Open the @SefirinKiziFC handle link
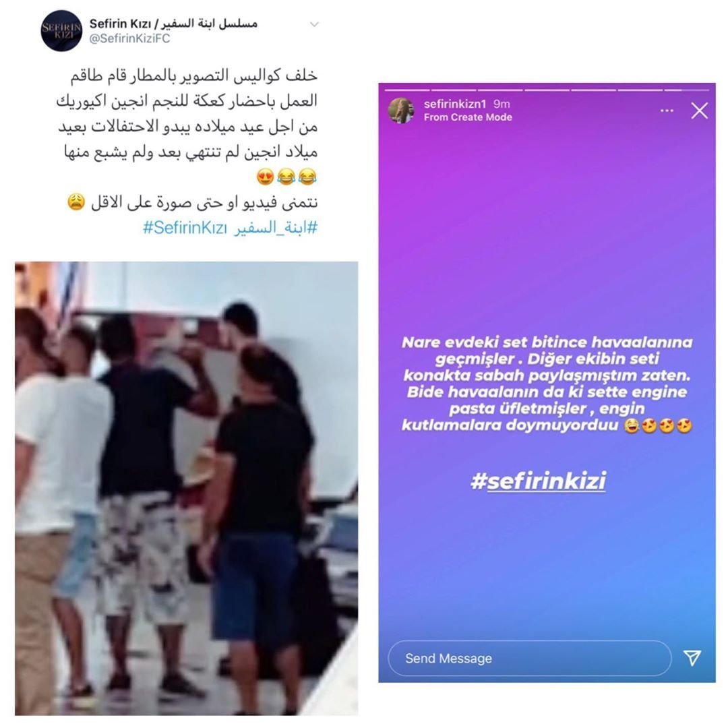Viewport: 728px width, 728px height. click(129, 38)
